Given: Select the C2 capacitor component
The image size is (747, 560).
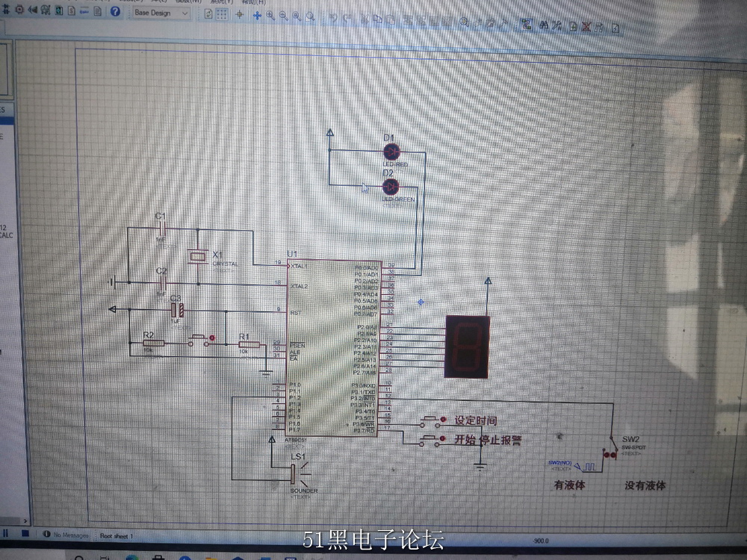Looking at the screenshot, I should tap(163, 284).
